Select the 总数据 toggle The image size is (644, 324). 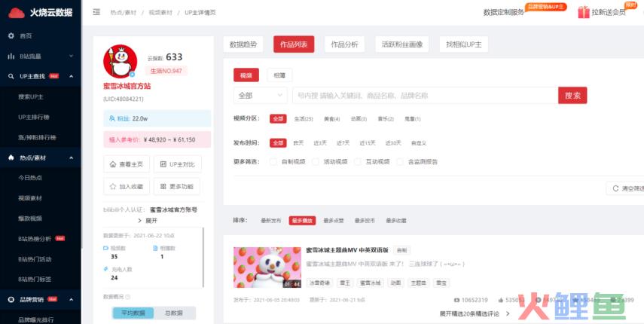click(175, 313)
